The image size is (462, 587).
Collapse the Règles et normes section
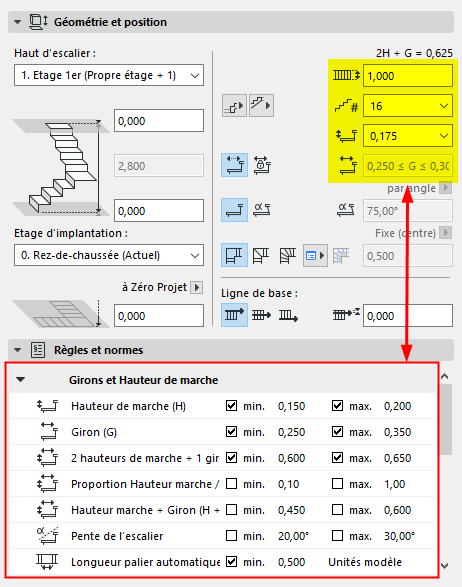[x=18, y=350]
